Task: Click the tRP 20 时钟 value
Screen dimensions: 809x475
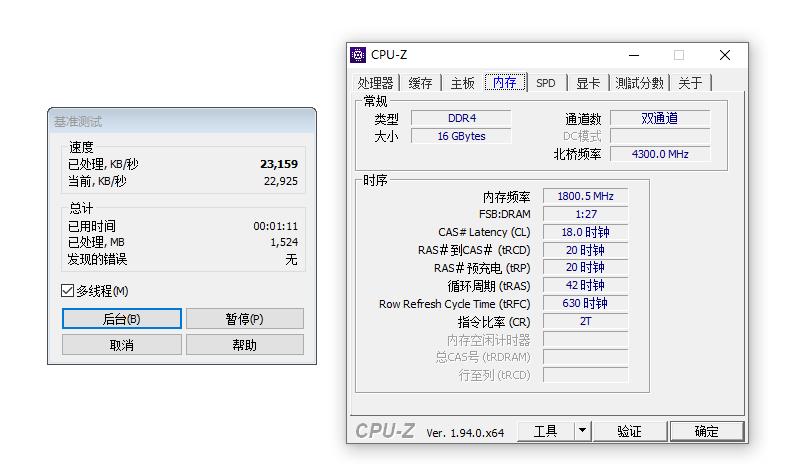Action: tap(586, 268)
